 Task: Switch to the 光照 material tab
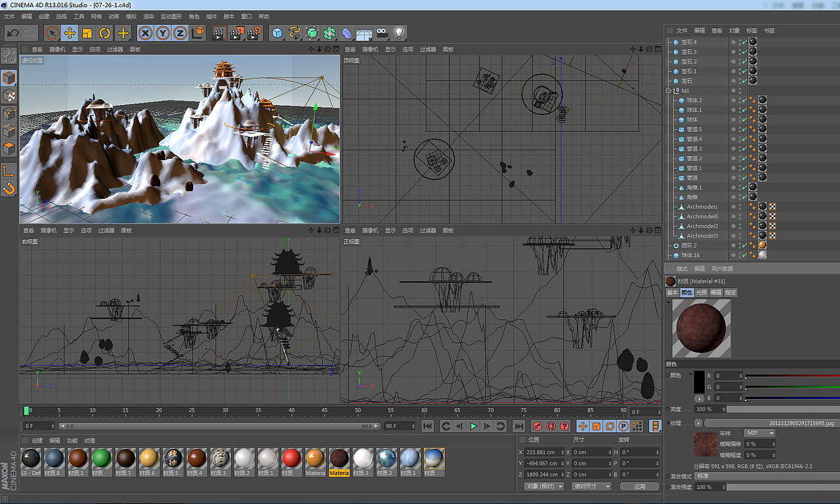702,292
